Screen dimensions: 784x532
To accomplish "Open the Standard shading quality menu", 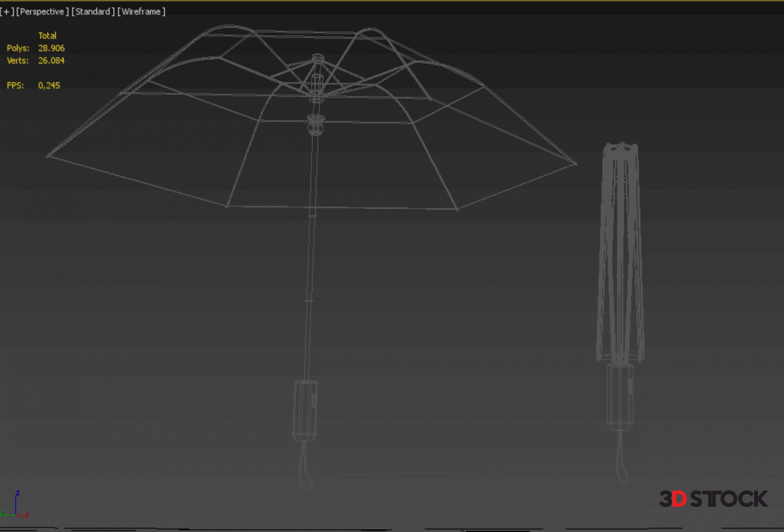I will 93,11.
